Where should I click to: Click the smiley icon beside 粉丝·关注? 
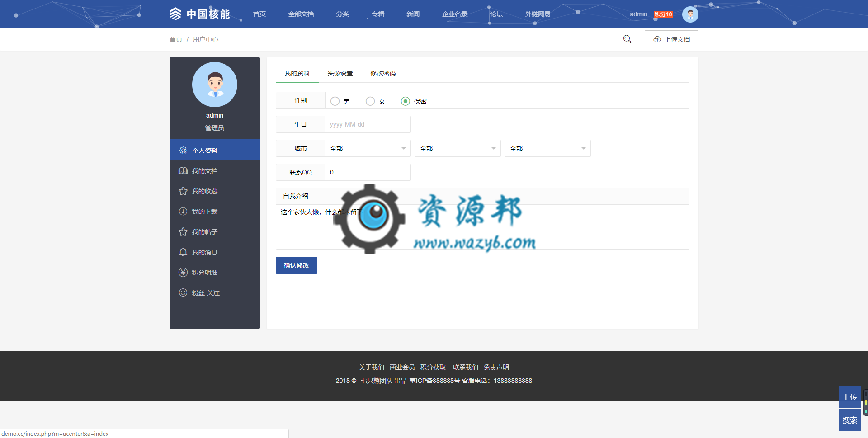(183, 293)
